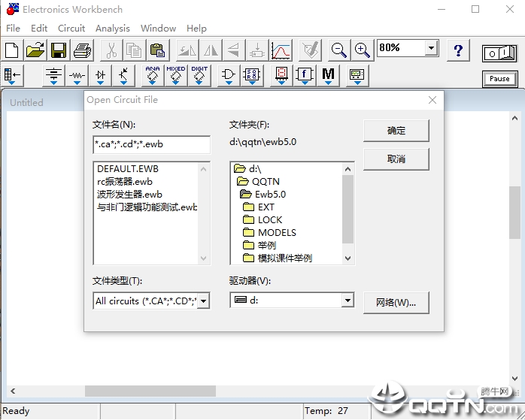The height and width of the screenshot is (420, 525).
Task: Open Sources parts bin with ground symbol
Action: (53, 76)
